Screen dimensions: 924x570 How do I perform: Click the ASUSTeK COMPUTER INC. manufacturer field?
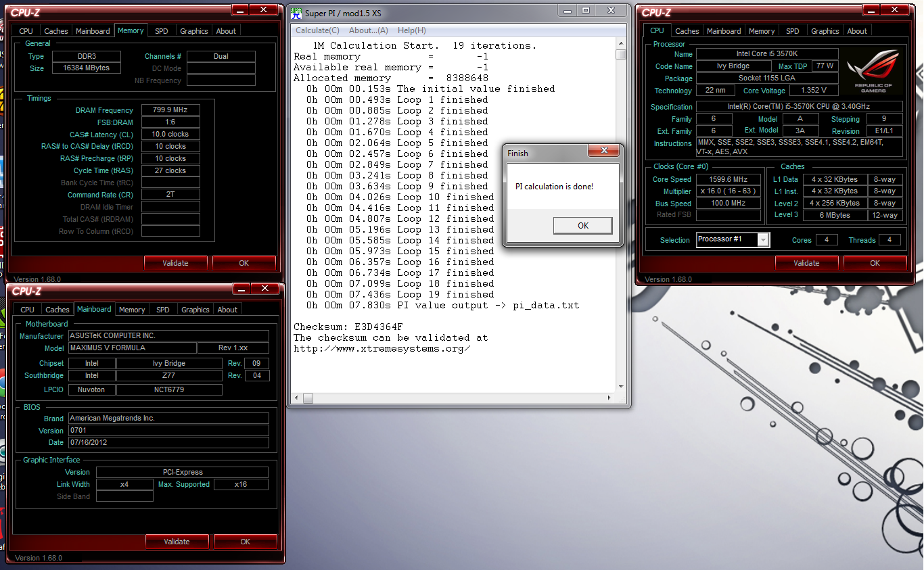coord(168,336)
